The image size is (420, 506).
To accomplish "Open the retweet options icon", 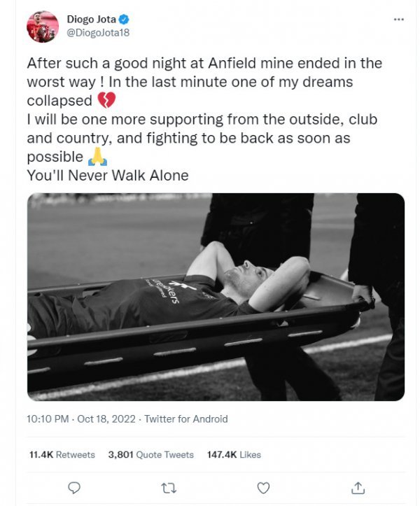I will point(169,487).
